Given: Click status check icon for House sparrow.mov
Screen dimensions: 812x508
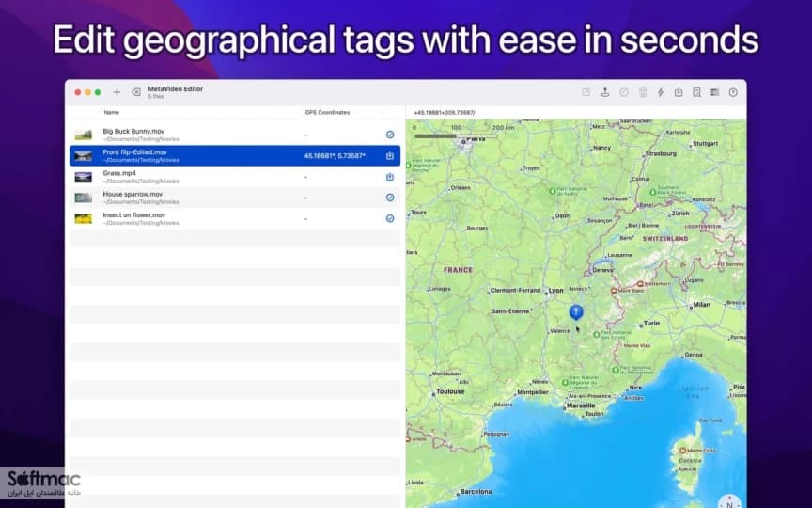Looking at the screenshot, I should tap(390, 198).
